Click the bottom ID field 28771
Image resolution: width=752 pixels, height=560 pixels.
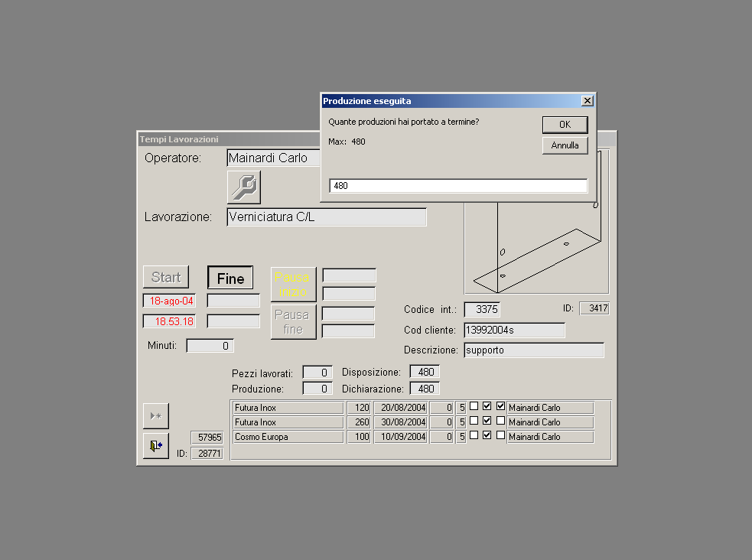click(x=207, y=453)
